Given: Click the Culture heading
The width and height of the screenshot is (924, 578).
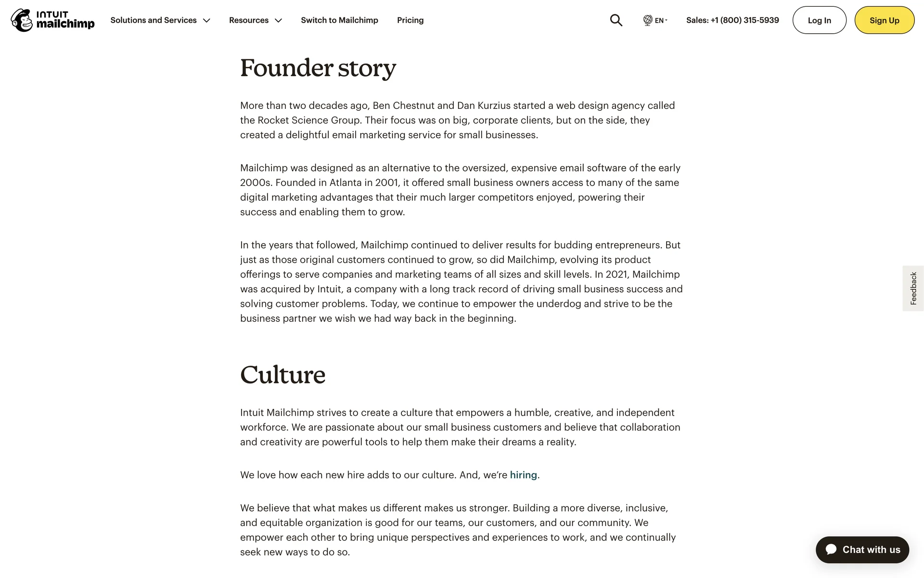Looking at the screenshot, I should tap(283, 375).
